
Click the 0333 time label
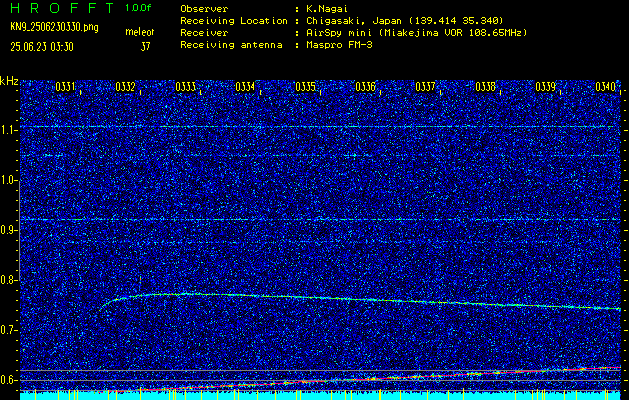[x=185, y=87]
